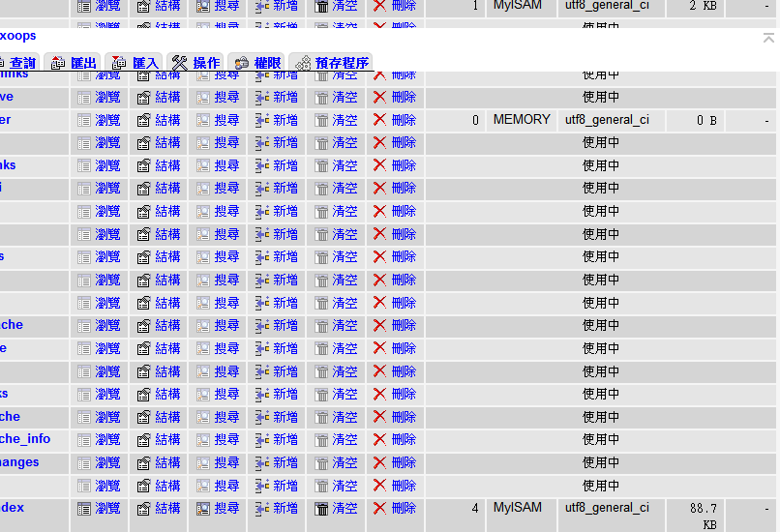Click the Empty trash icon in the row ending 'dex'
This screenshot has width=780, height=532.
pos(321,509)
